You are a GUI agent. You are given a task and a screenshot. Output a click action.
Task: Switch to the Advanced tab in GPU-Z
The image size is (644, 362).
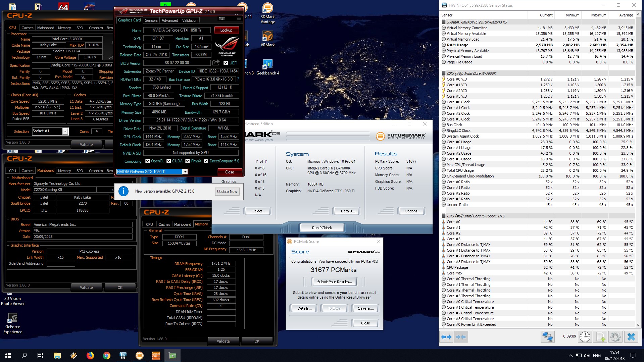tap(170, 20)
